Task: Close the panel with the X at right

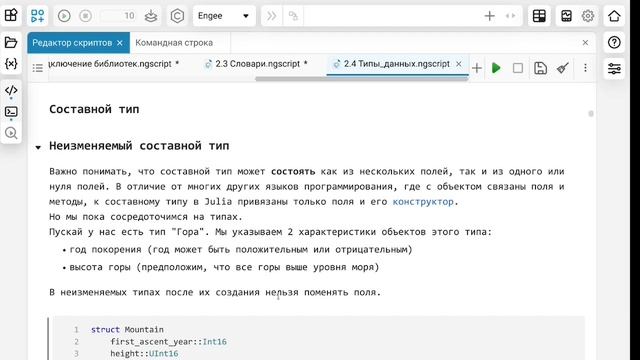Action: click(585, 42)
